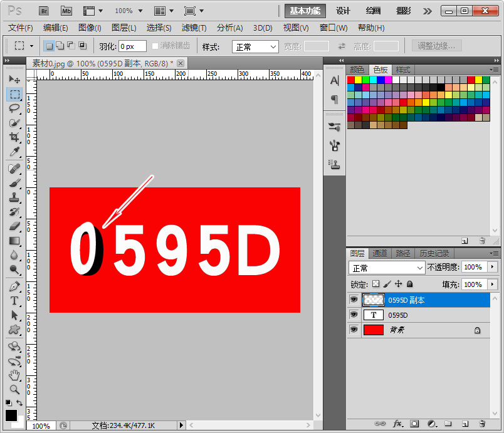Select the Quick Selection tool
Image resolution: width=504 pixels, height=433 pixels.
pyautogui.click(x=14, y=123)
